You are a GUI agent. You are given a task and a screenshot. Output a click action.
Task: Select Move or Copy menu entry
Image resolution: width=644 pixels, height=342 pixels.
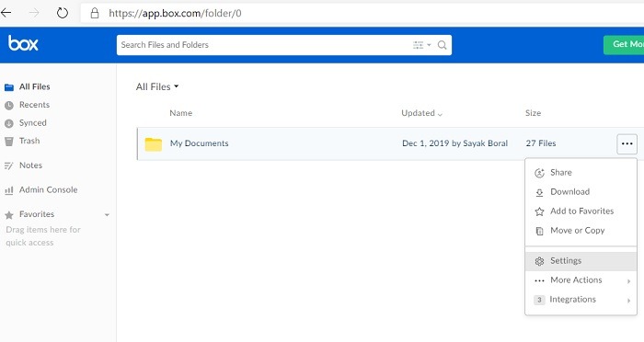pyautogui.click(x=581, y=231)
